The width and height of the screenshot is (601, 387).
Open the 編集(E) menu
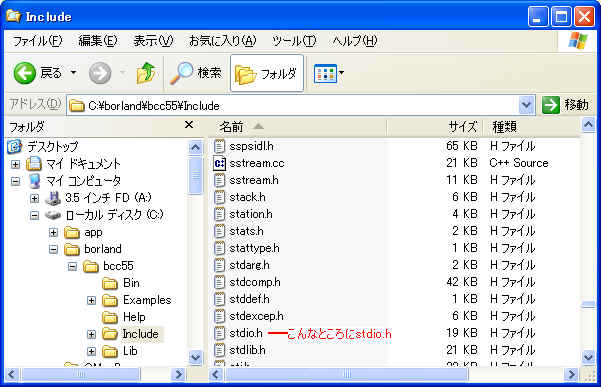(x=98, y=41)
